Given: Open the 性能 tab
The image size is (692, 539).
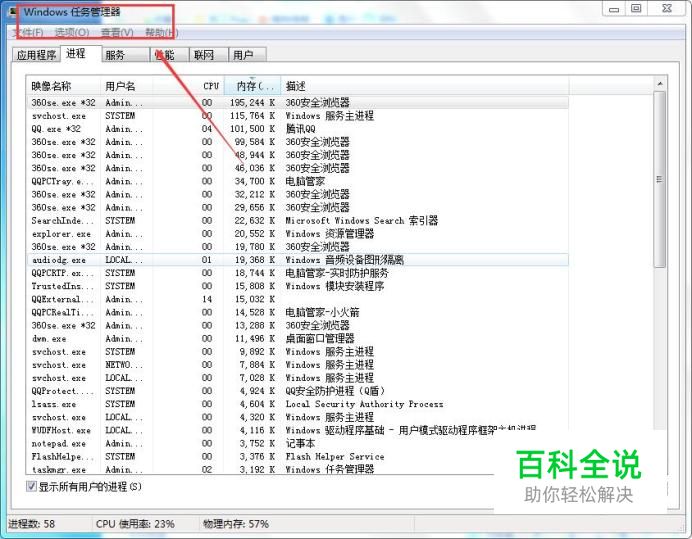Looking at the screenshot, I should tap(169, 55).
